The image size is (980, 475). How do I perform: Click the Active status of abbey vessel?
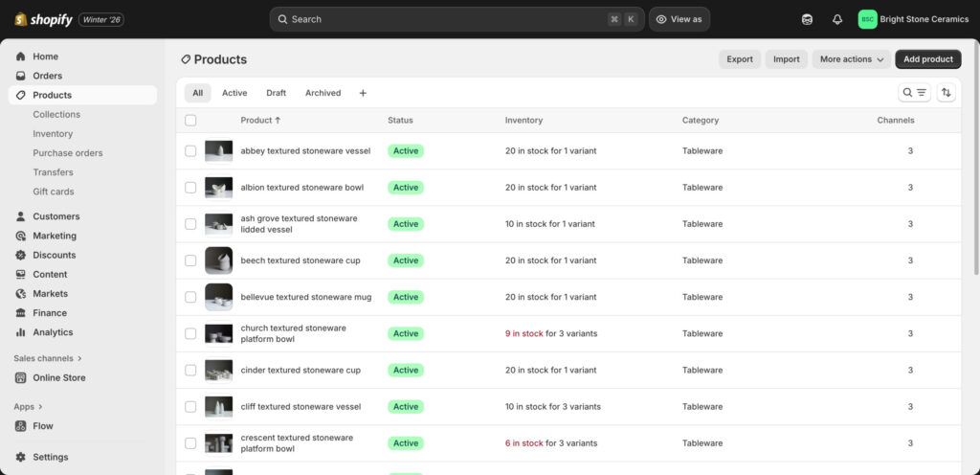point(406,150)
